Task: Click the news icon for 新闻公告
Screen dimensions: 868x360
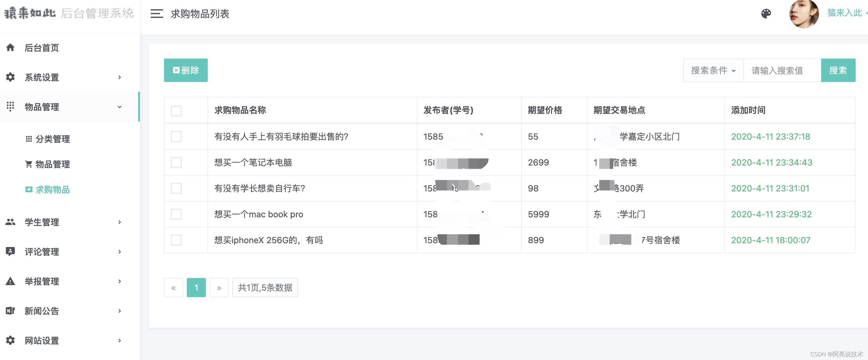Action: tap(10, 311)
